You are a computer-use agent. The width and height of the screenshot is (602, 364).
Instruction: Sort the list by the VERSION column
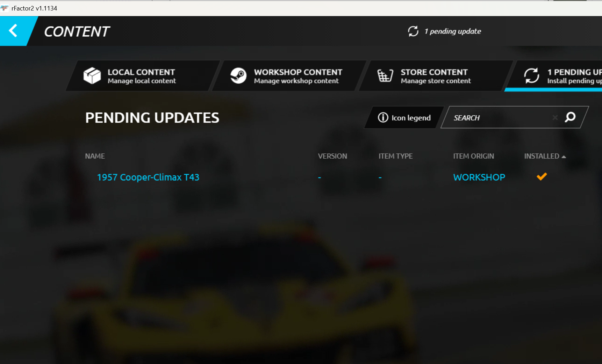[332, 156]
